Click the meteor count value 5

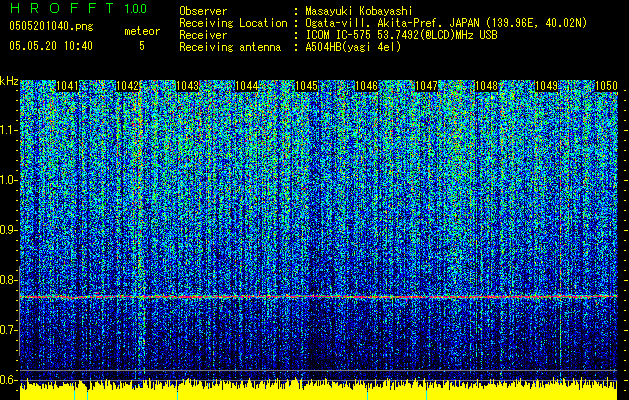(x=142, y=46)
